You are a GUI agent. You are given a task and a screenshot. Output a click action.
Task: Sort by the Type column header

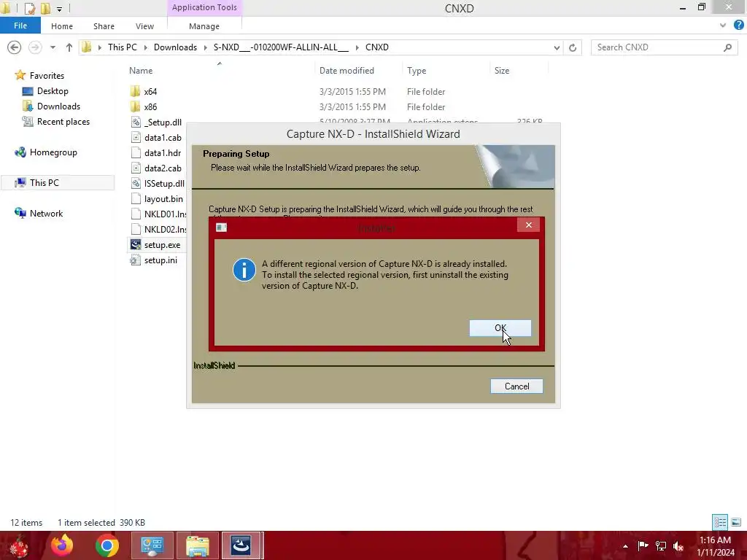point(417,71)
